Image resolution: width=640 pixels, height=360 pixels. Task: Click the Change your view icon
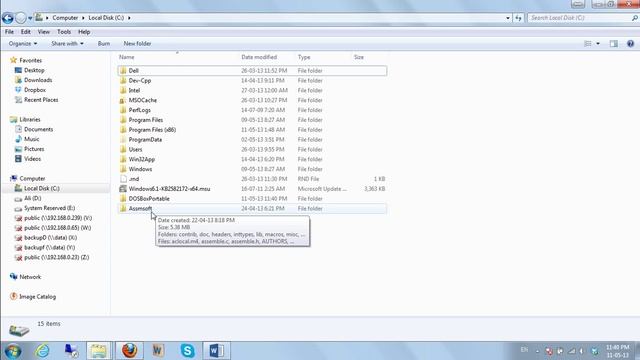[x=588, y=44]
